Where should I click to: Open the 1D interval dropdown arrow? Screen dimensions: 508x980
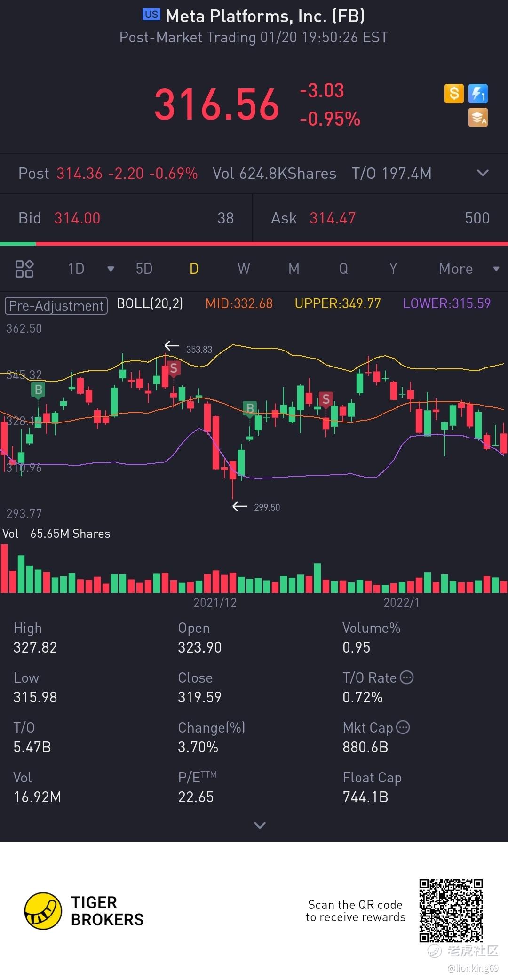click(111, 269)
